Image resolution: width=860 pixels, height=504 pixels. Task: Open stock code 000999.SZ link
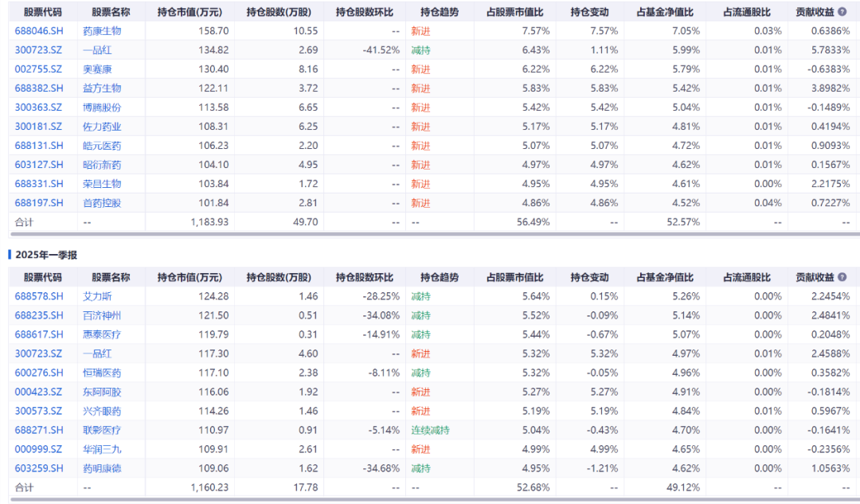pyautogui.click(x=38, y=449)
